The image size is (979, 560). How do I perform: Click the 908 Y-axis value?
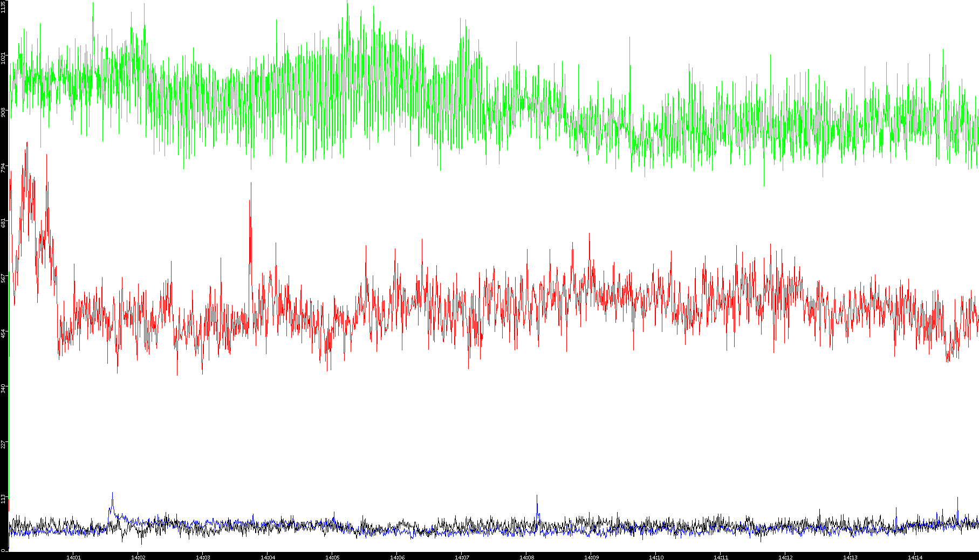click(x=4, y=112)
